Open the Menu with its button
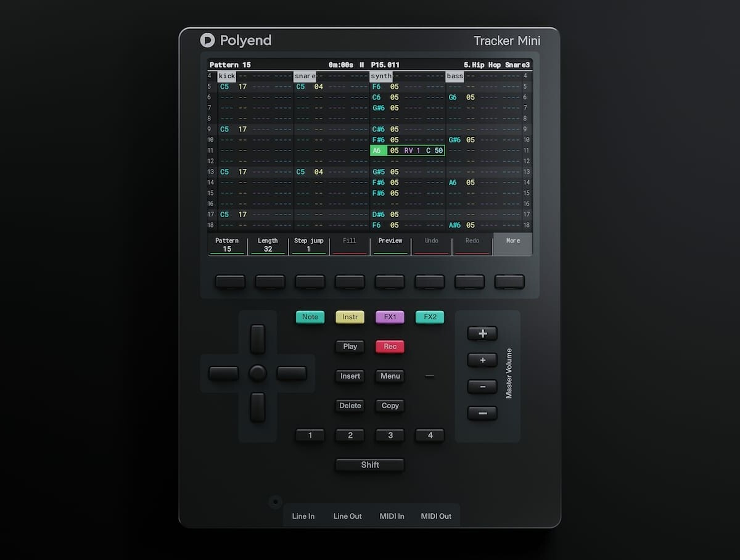This screenshot has width=740, height=560. (390, 376)
